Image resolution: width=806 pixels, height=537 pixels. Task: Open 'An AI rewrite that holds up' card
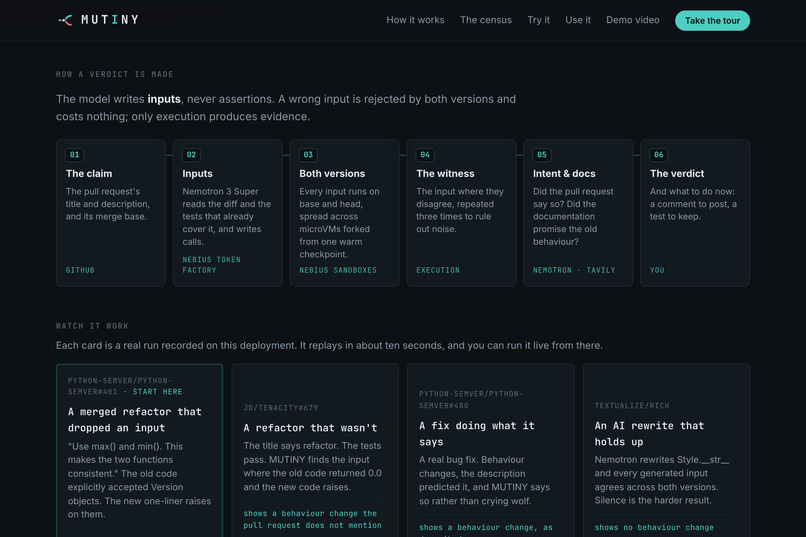pos(666,450)
